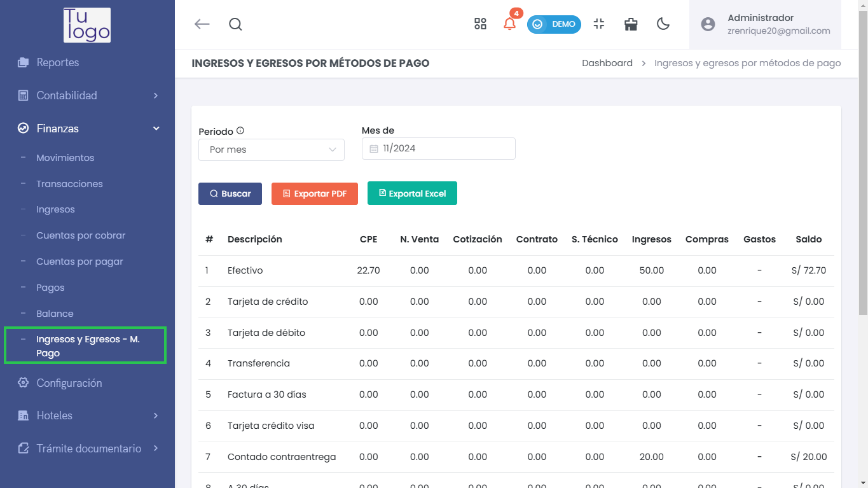Open the Periodo 'Por mes' dropdown

pyautogui.click(x=272, y=150)
